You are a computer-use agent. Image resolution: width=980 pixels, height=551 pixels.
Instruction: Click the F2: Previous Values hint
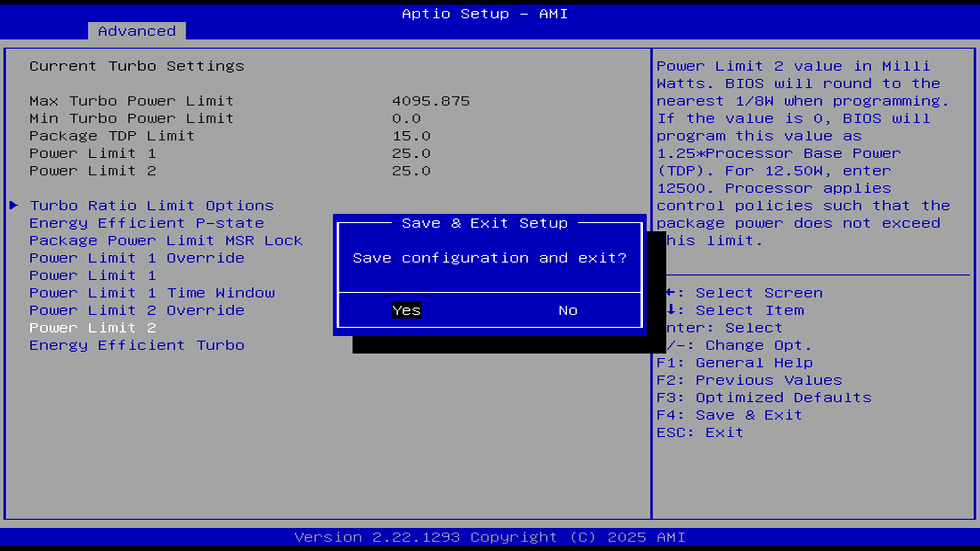pyautogui.click(x=750, y=380)
